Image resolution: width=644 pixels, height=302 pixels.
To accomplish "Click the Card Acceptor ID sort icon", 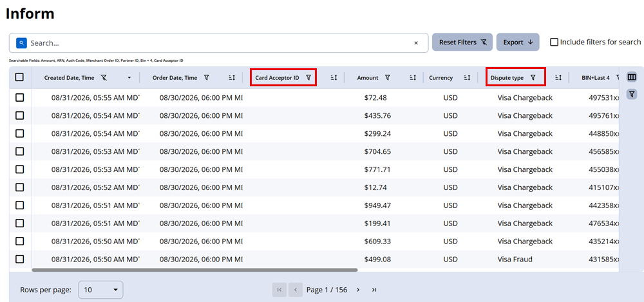I will click(x=334, y=78).
